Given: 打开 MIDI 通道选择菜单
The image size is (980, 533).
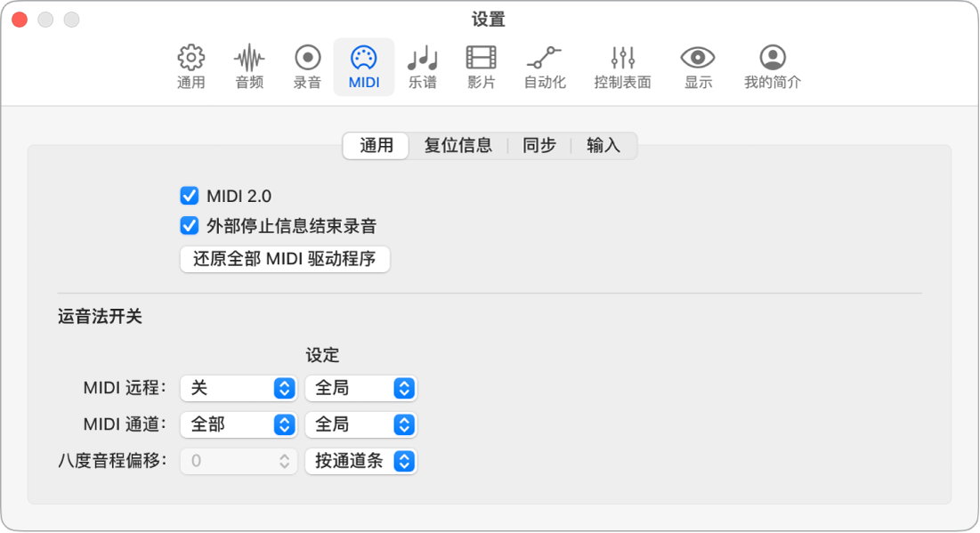Looking at the screenshot, I should (238, 424).
